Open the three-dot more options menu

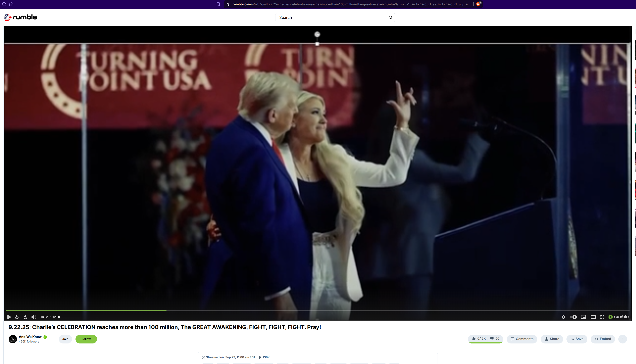(623, 339)
